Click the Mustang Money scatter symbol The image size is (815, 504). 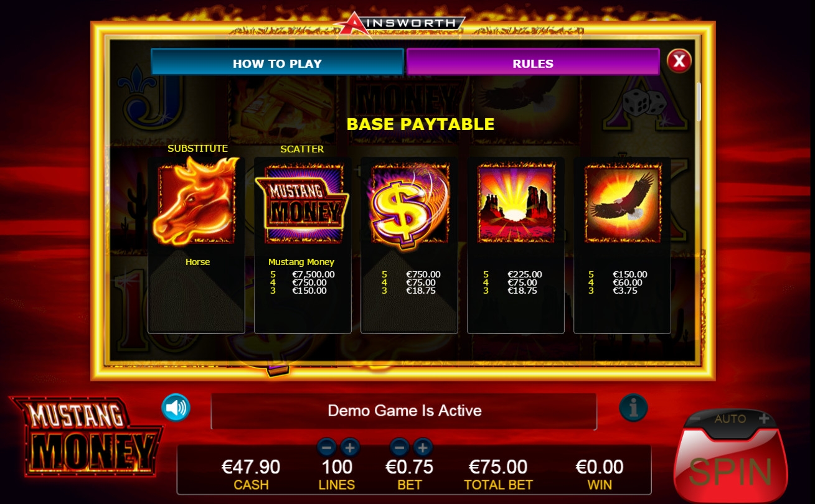[x=303, y=203]
